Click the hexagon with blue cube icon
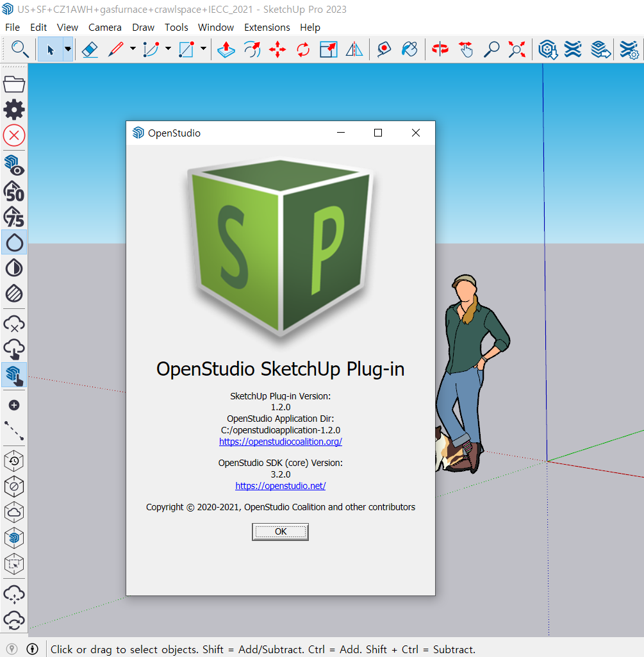The width and height of the screenshot is (644, 657). (14, 538)
